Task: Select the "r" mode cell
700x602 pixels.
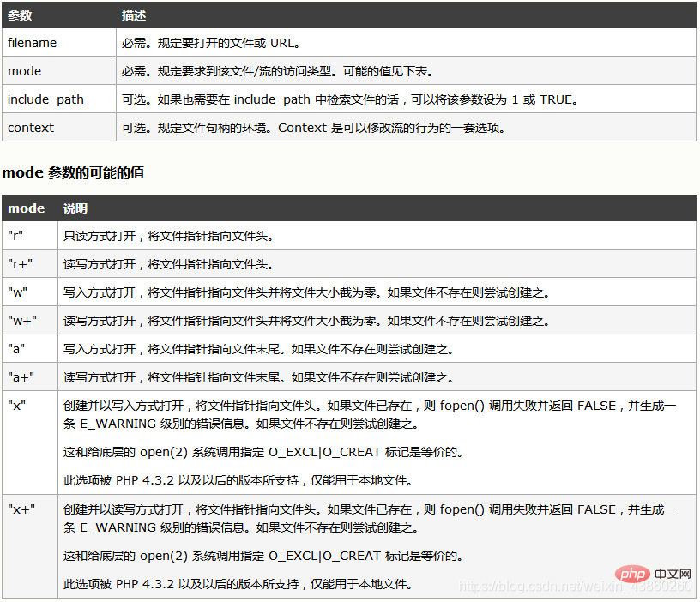Action: tap(15, 236)
